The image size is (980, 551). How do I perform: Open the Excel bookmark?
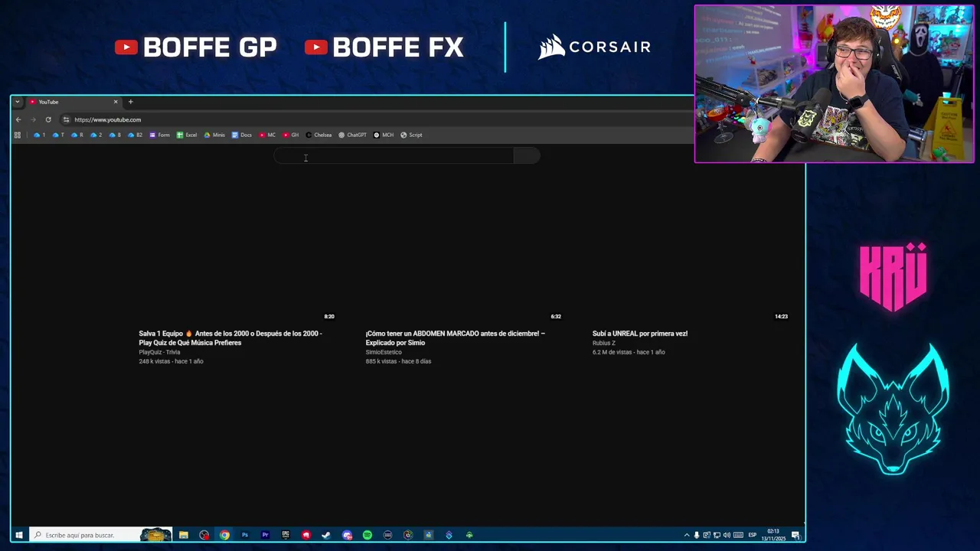point(187,135)
